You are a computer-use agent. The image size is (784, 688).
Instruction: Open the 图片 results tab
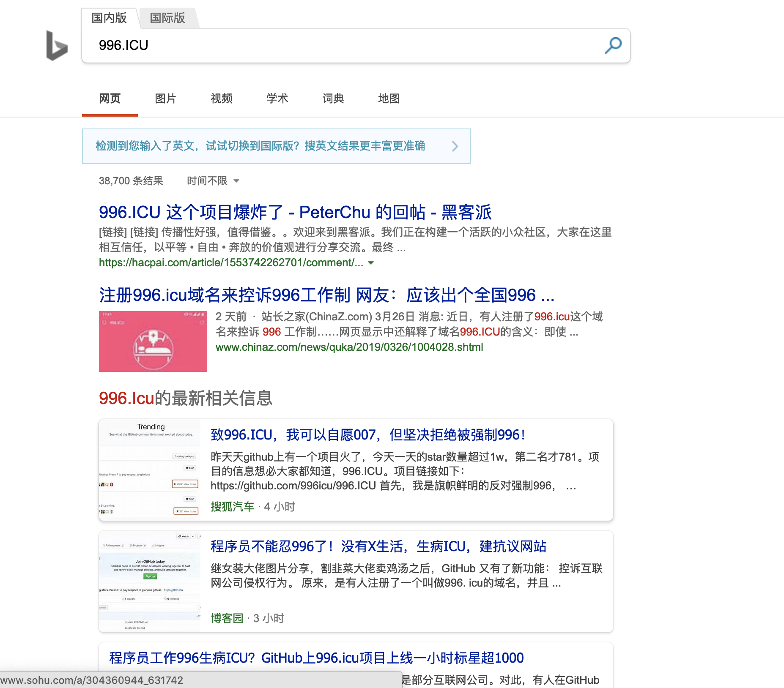166,98
